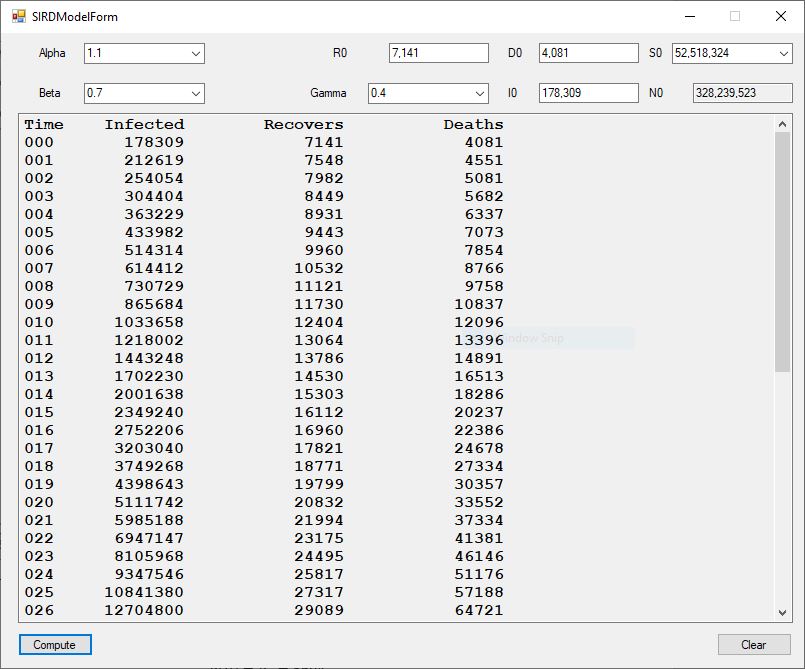Click the scrollbar up arrow
Screen dimensions: 805x669
click(x=783, y=124)
